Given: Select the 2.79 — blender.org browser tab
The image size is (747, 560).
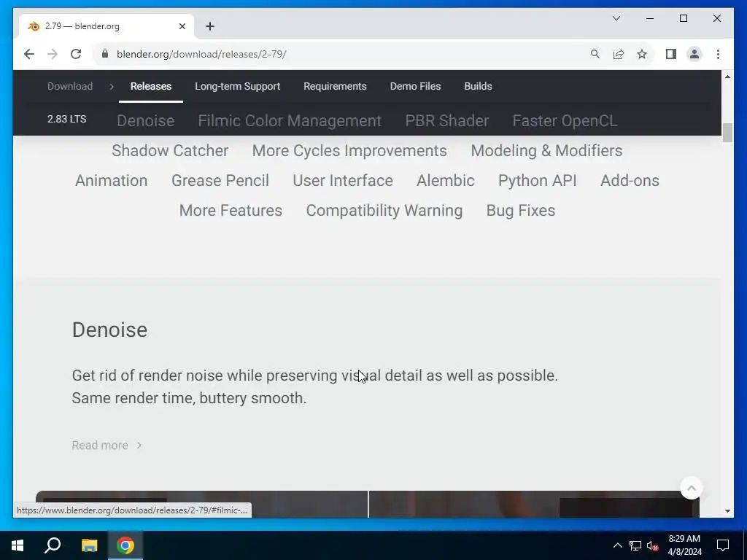Looking at the screenshot, I should (x=106, y=26).
